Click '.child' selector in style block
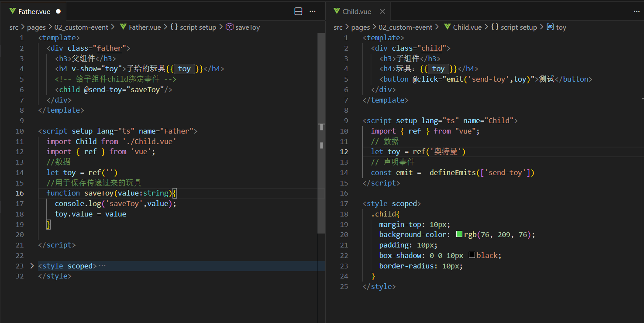 point(383,214)
